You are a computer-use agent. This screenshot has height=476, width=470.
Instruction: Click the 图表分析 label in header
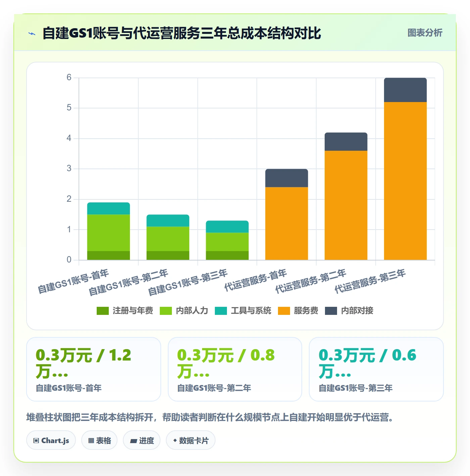pos(425,33)
